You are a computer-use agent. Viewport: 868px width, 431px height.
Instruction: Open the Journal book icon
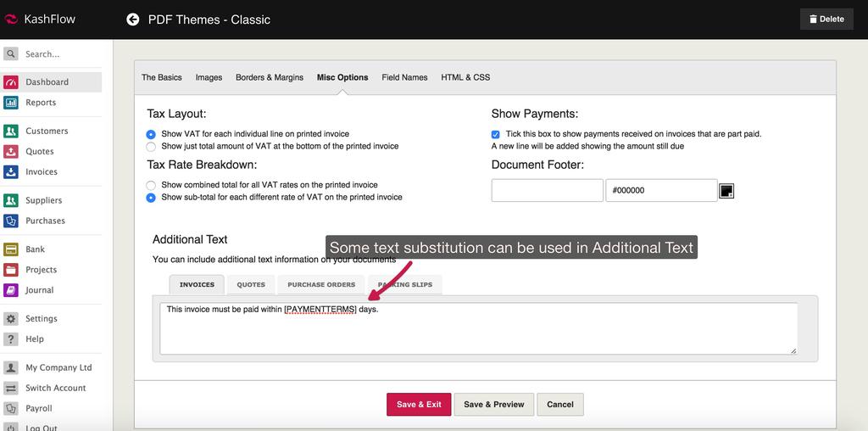point(11,290)
